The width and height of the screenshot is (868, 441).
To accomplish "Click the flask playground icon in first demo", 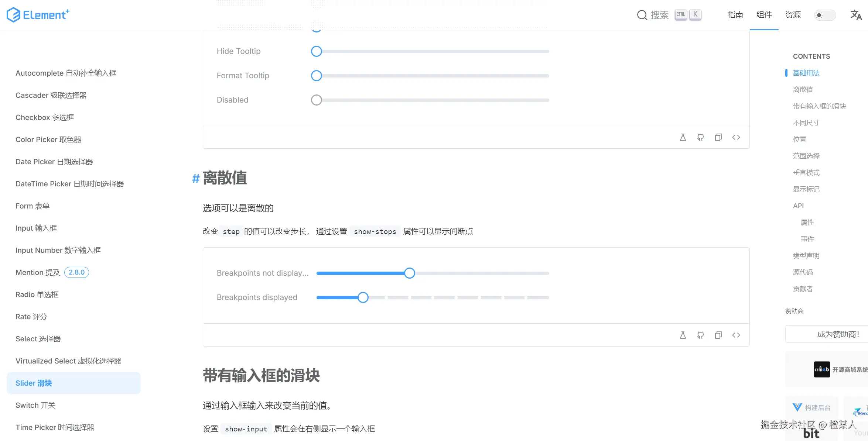I will pos(683,137).
